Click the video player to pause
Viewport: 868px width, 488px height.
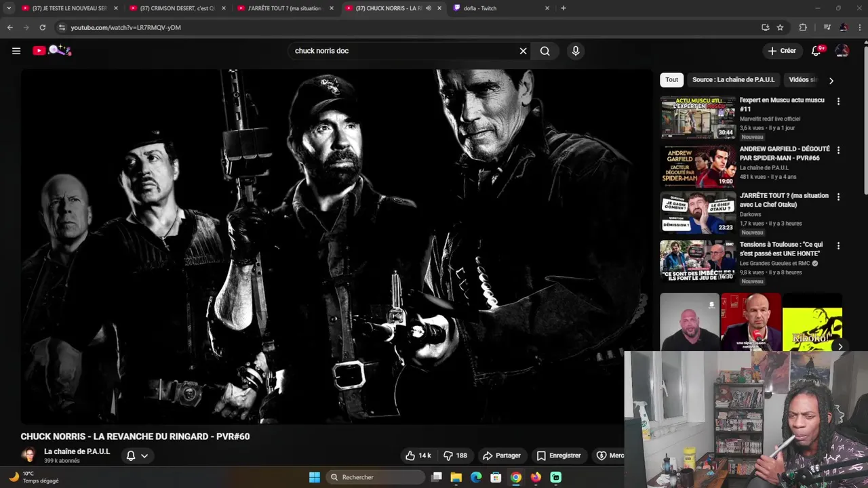[x=336, y=247]
